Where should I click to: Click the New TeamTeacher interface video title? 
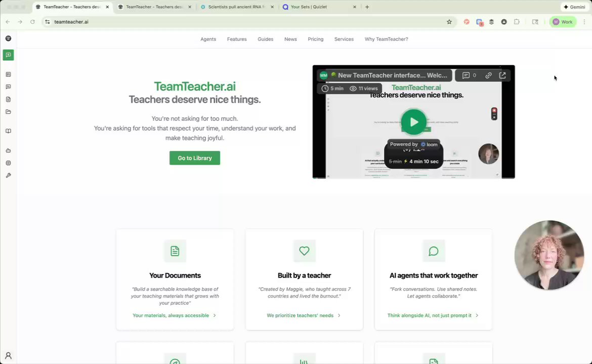[x=393, y=75]
